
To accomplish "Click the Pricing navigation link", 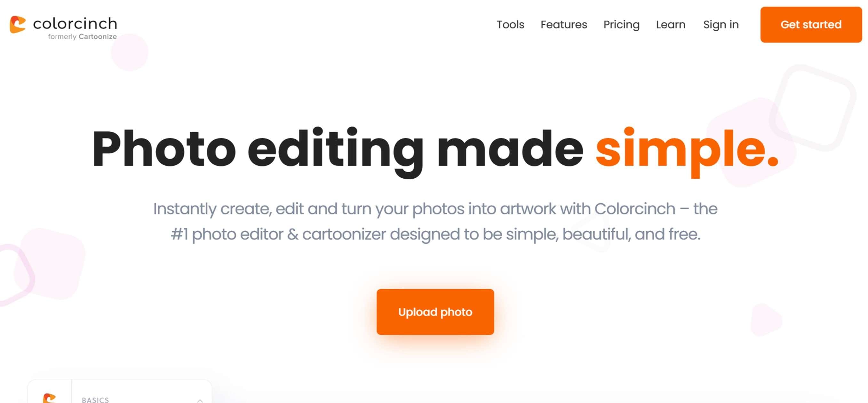I will click(x=621, y=24).
